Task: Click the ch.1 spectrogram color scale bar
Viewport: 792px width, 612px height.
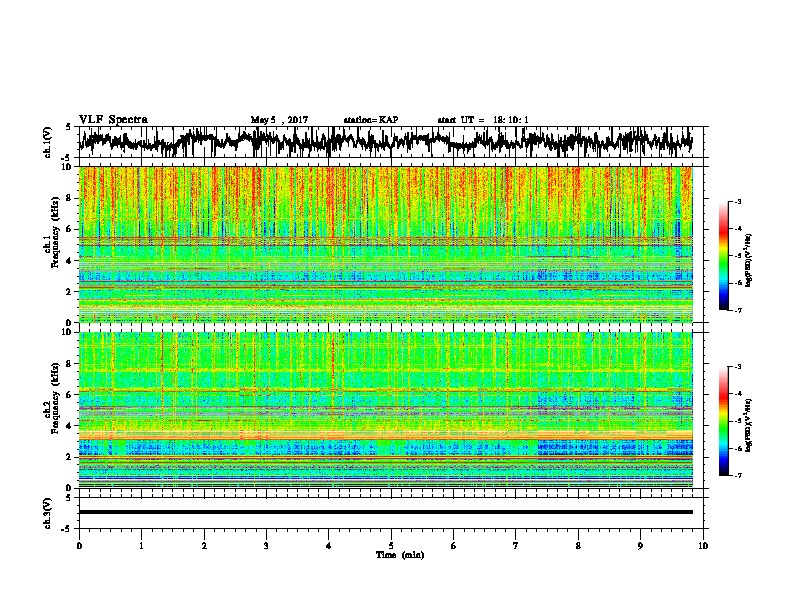Action: tap(723, 256)
